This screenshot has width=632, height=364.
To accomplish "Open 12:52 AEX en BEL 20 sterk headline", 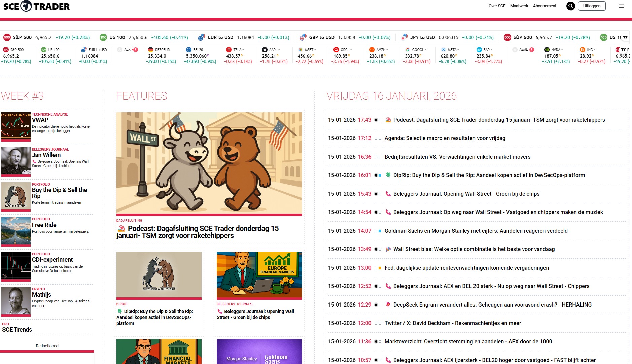I will [x=491, y=286].
